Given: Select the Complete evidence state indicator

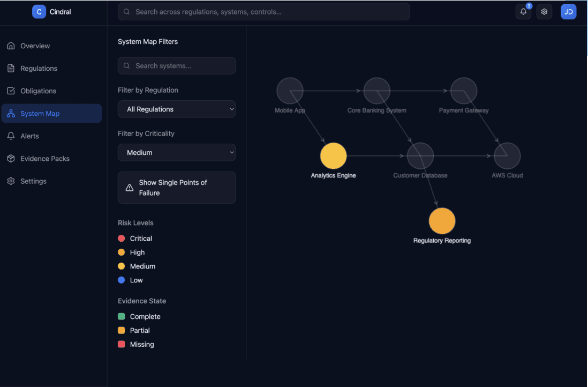Looking at the screenshot, I should point(122,316).
